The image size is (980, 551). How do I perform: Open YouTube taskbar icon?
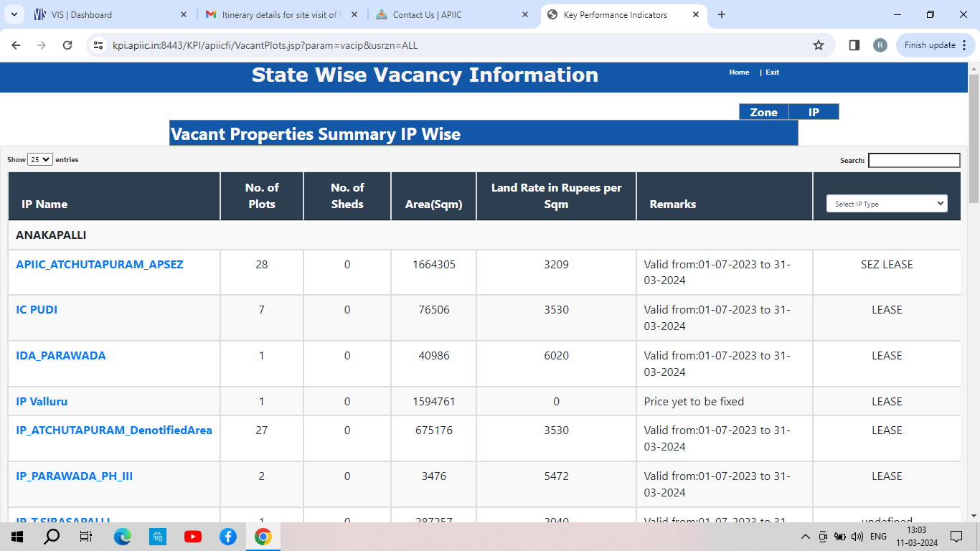[193, 537]
